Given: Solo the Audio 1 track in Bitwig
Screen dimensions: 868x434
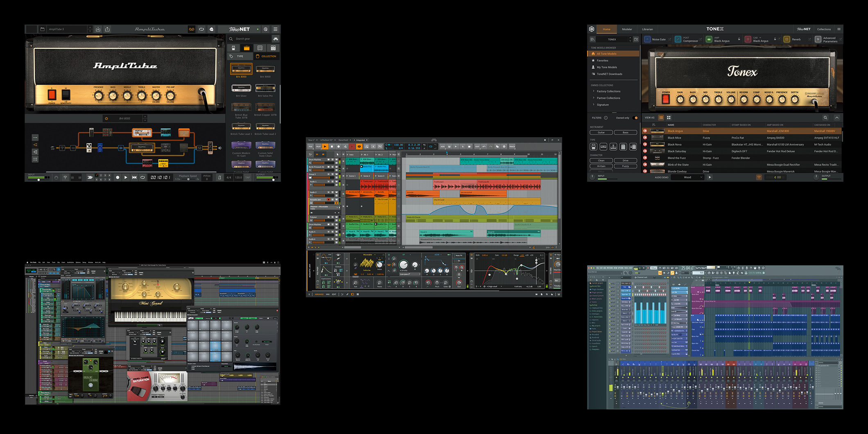Looking at the screenshot, I should coord(332,181).
